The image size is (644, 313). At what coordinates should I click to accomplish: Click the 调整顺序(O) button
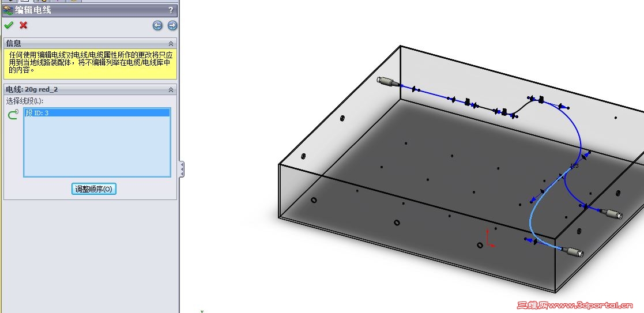tap(93, 189)
